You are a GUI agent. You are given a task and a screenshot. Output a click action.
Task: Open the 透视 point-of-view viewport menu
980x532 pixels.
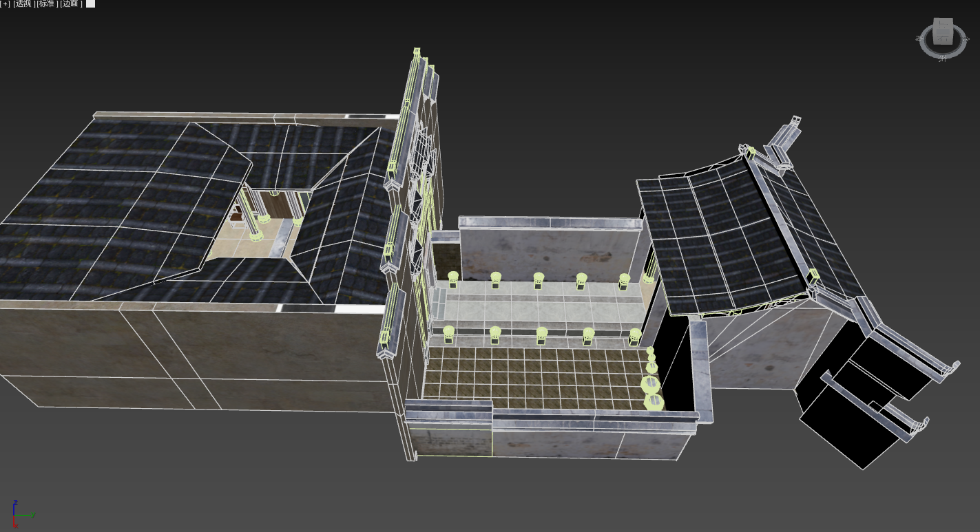click(x=23, y=3)
